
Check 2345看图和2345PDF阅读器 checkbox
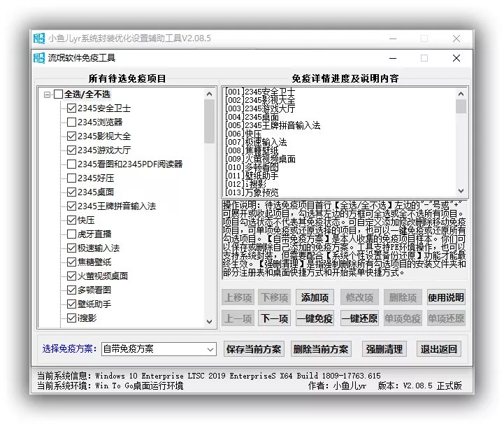(71, 164)
